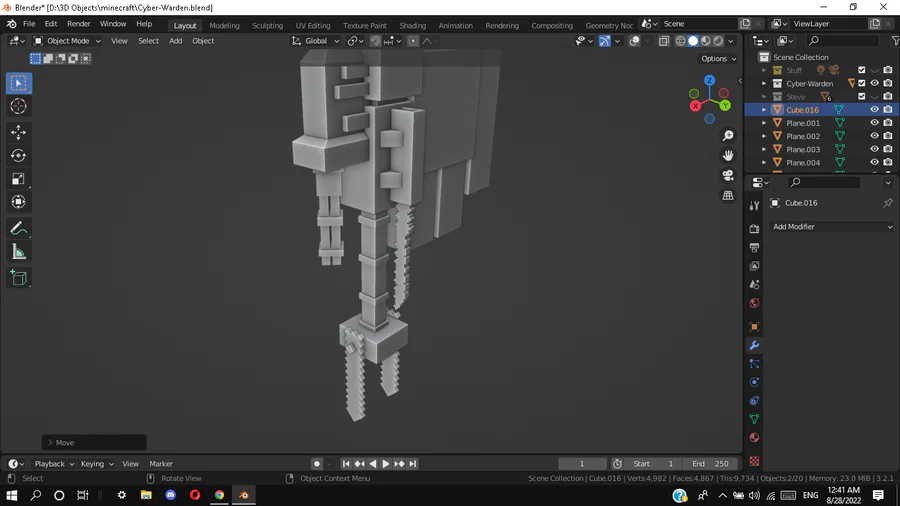Image resolution: width=900 pixels, height=506 pixels.
Task: Open the Object Mode dropdown
Action: (67, 41)
